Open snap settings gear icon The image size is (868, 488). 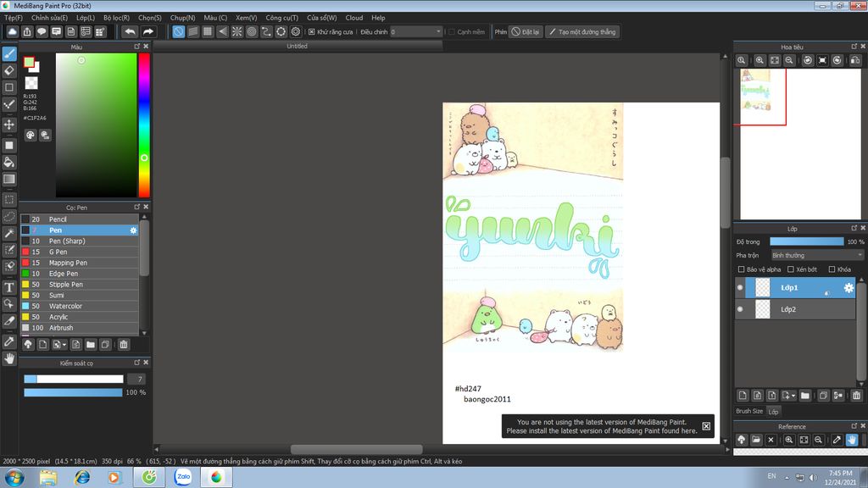296,31
